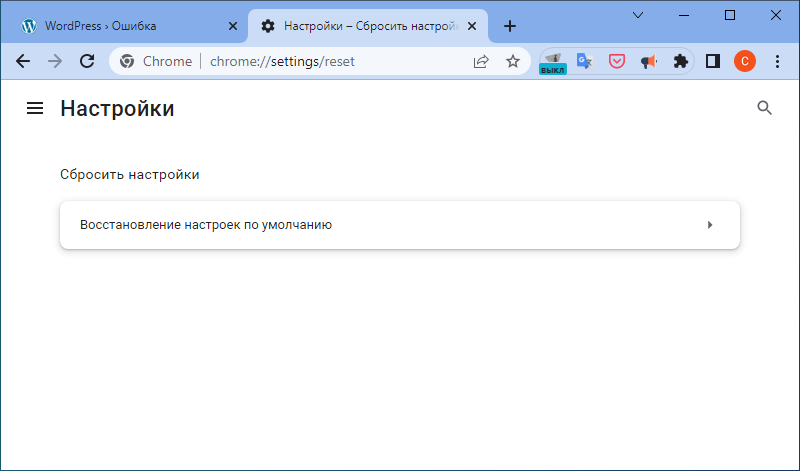The height and width of the screenshot is (471, 800).
Task: Click the settings search magnifier icon
Action: [x=765, y=108]
